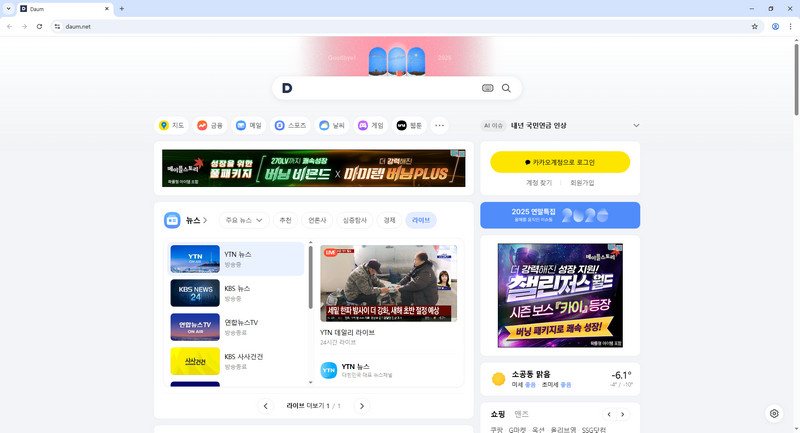Show more services via three-dots button
This screenshot has width=800, height=433.
click(x=439, y=125)
